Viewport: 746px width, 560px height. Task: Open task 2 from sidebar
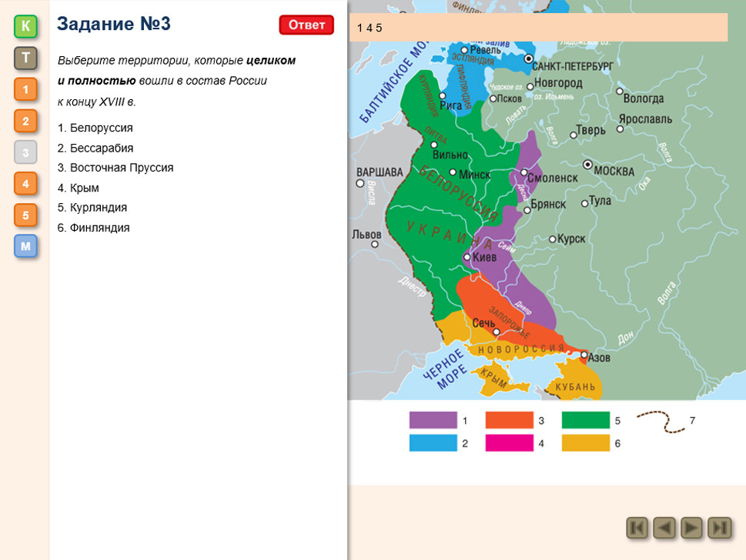(25, 122)
